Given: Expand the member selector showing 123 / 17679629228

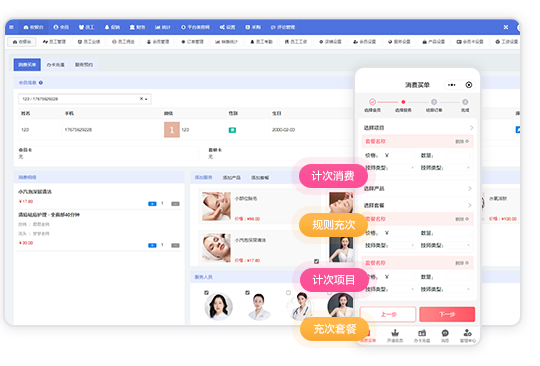Looking at the screenshot, I should 85,99.
